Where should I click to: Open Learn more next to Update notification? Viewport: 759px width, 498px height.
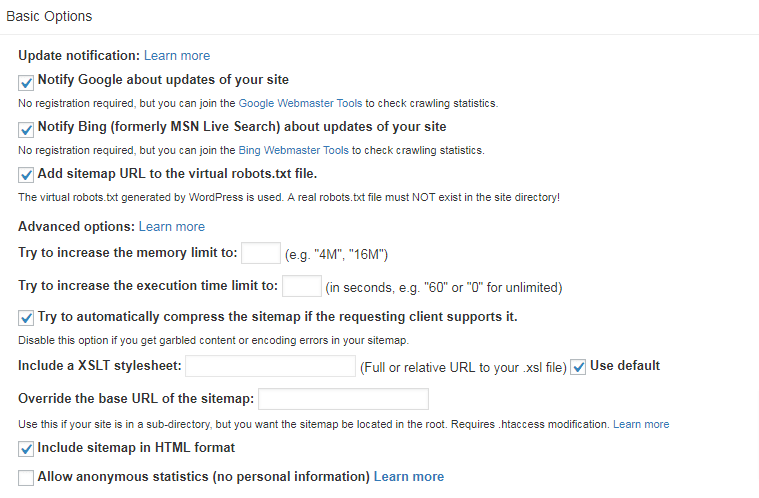(x=177, y=56)
